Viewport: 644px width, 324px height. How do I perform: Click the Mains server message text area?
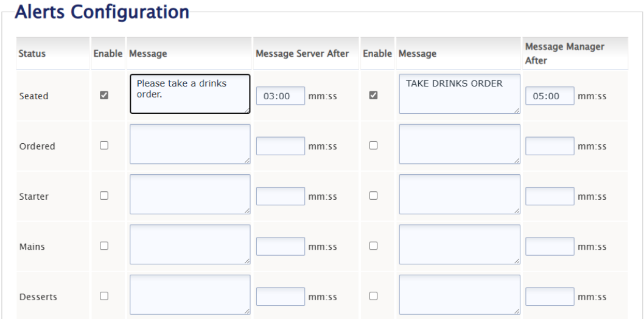(189, 244)
